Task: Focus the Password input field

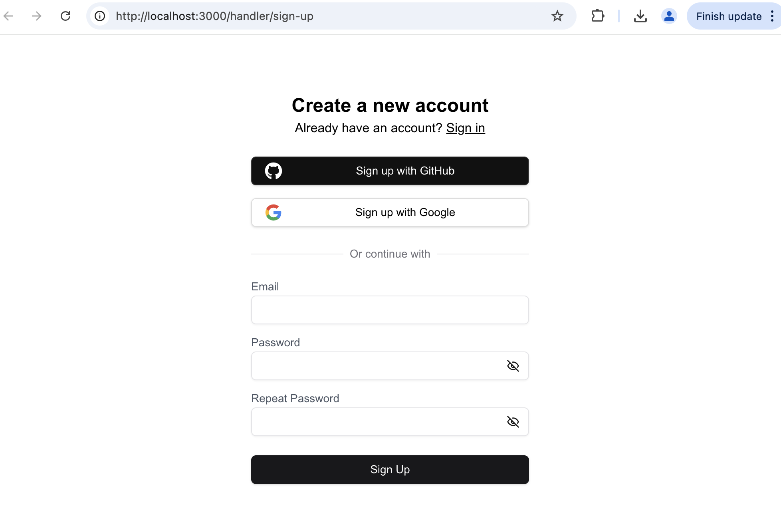Action: (375, 366)
